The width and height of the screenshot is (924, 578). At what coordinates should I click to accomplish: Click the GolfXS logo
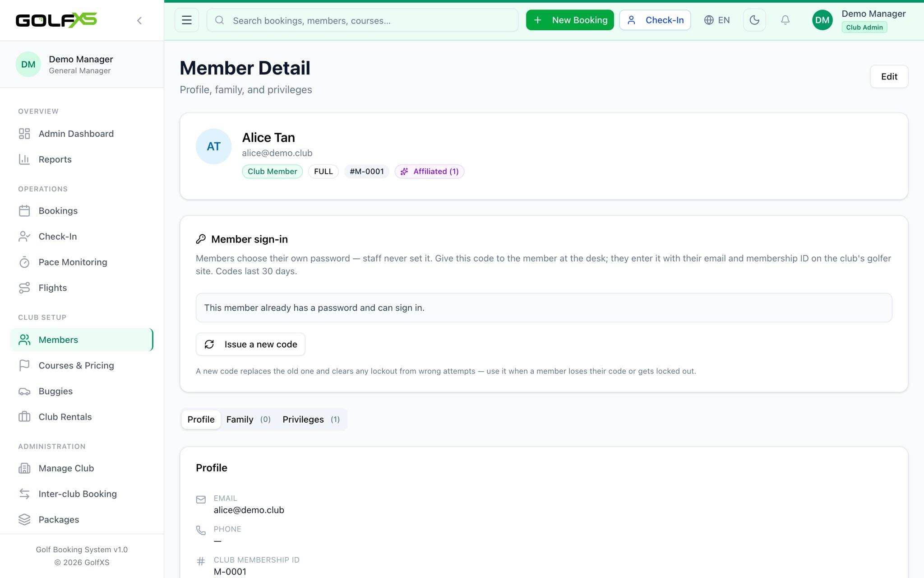(x=56, y=20)
